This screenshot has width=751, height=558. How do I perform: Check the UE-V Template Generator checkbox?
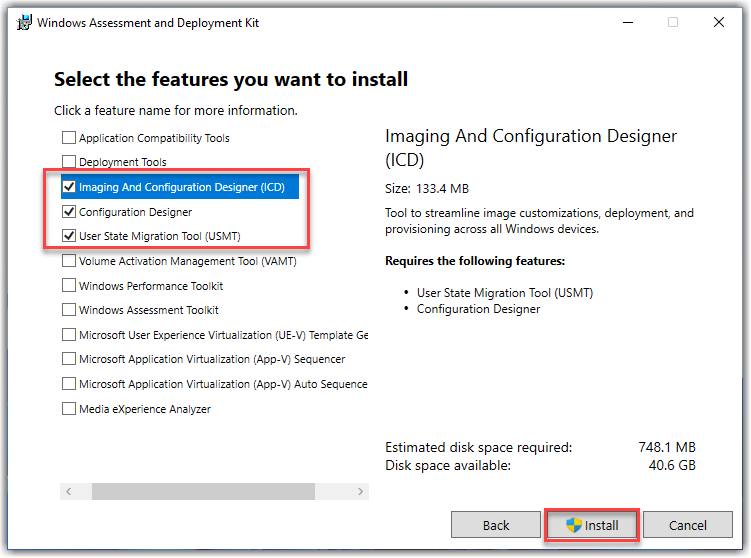click(x=69, y=334)
